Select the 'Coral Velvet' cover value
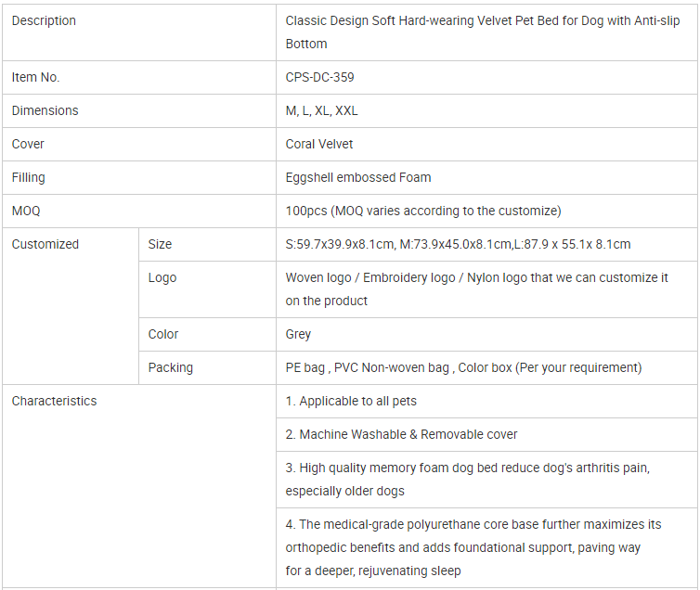This screenshot has height=590, width=700. click(x=319, y=145)
